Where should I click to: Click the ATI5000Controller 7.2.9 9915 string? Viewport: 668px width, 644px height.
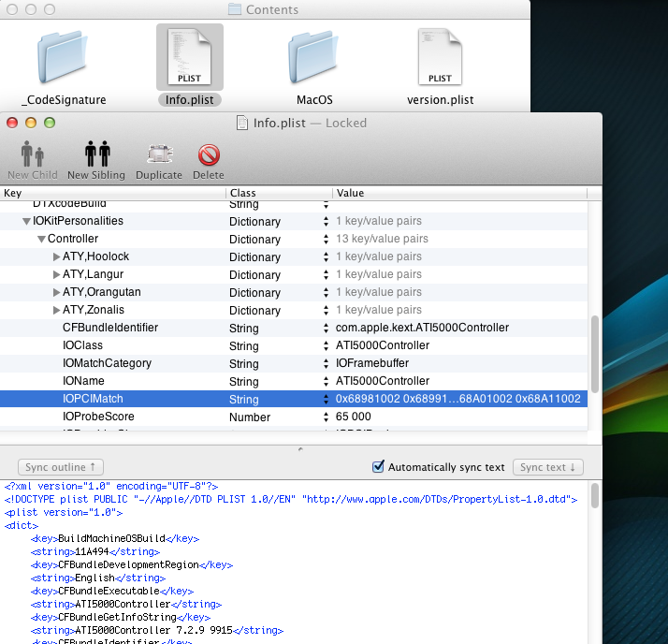point(153,630)
